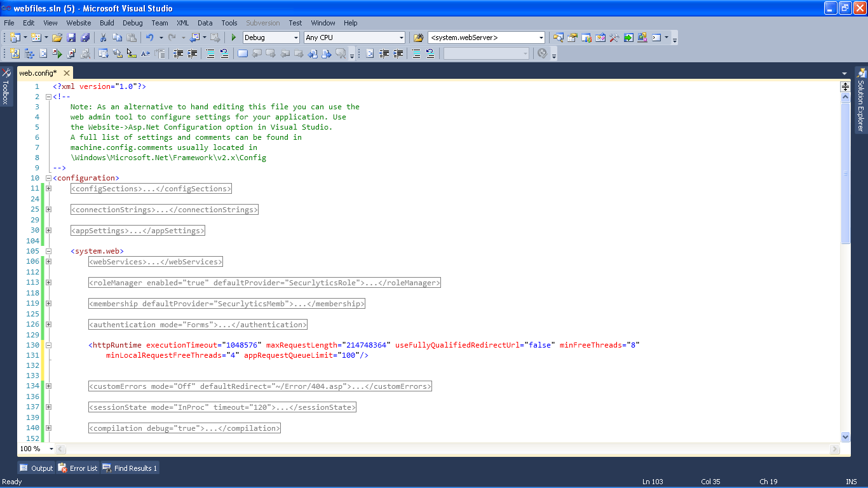Viewport: 868px width, 488px height.
Task: Click the Save All icon
Action: [x=85, y=37]
